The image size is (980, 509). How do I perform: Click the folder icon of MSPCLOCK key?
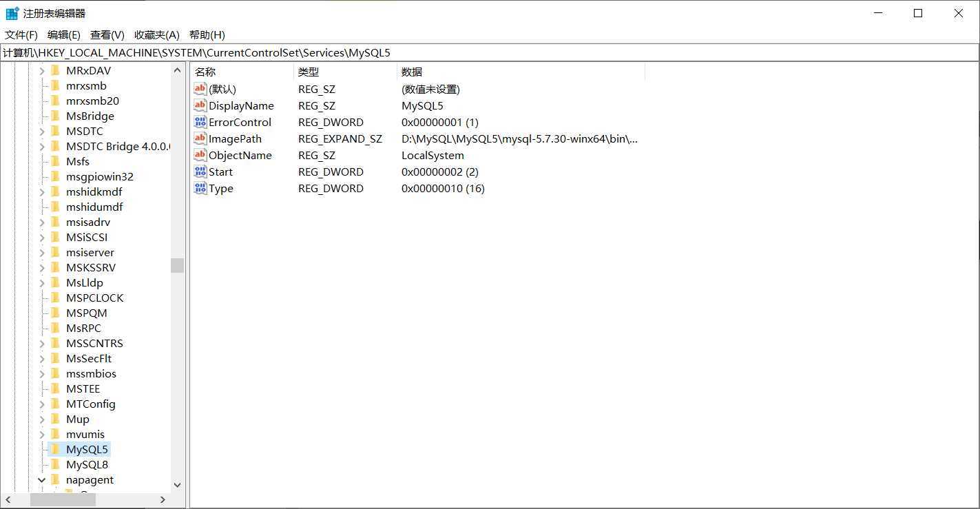56,298
